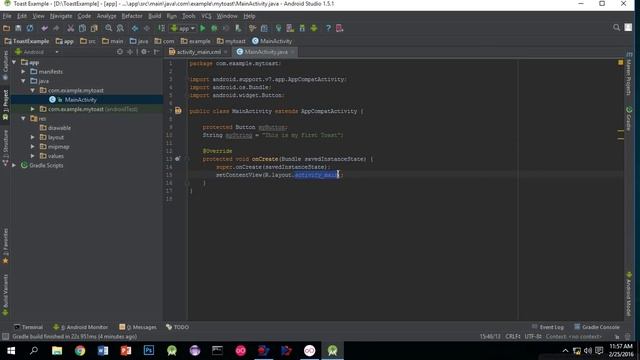Click the Back navigation arrow
This screenshot has height=360, width=640.
135,28
